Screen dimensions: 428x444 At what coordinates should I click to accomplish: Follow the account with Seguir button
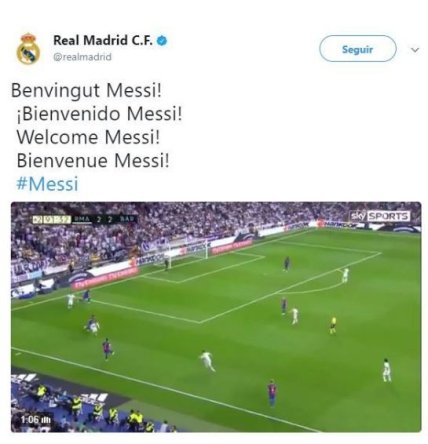[x=358, y=49]
